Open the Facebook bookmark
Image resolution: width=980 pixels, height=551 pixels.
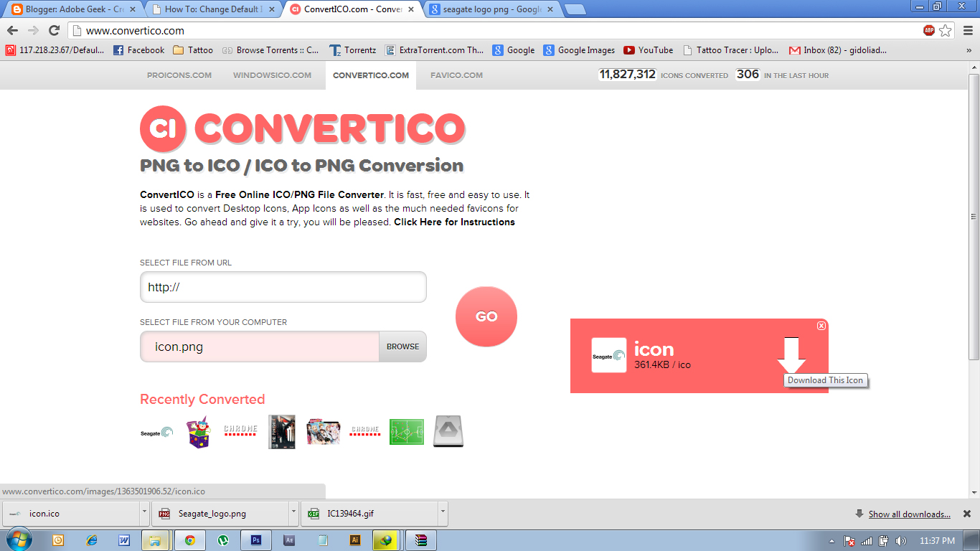pyautogui.click(x=139, y=50)
